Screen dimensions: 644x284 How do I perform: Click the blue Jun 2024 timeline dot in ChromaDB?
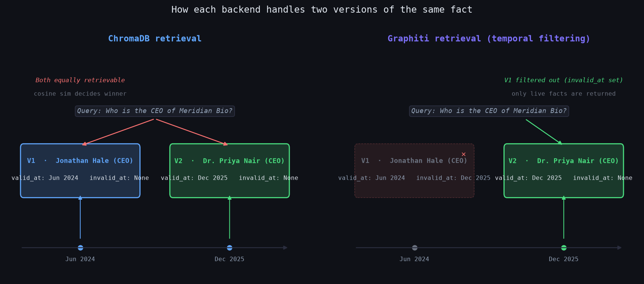[x=80, y=248]
